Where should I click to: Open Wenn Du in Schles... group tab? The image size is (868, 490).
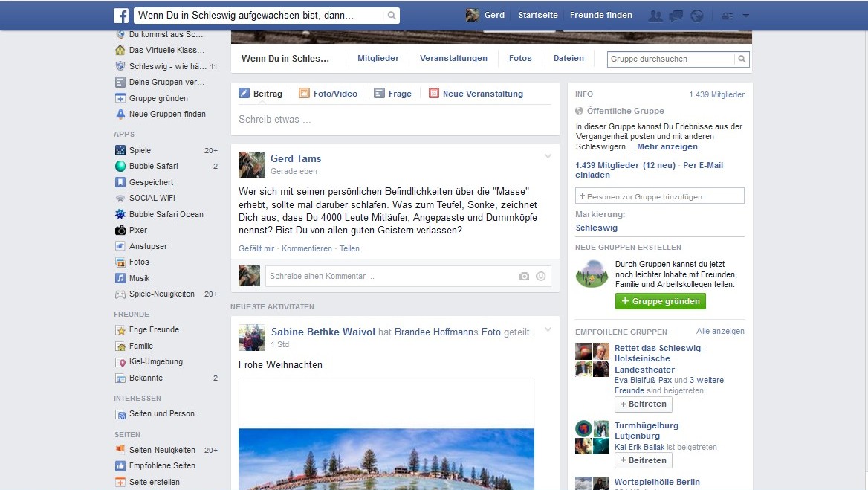point(285,59)
